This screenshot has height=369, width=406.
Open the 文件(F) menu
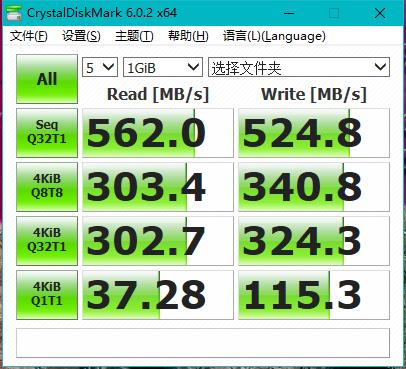(29, 36)
